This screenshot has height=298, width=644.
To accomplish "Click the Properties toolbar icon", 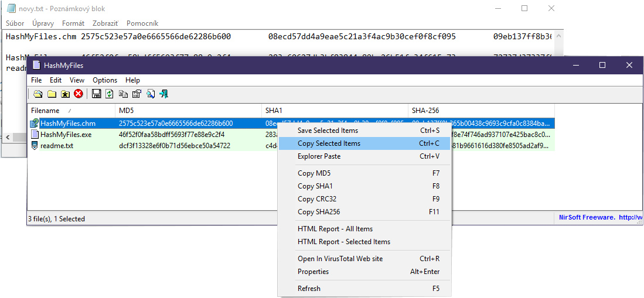I will [x=137, y=94].
